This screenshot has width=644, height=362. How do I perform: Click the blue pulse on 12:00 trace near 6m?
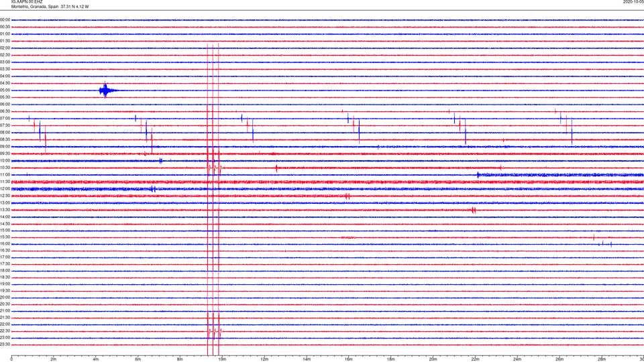pyautogui.click(x=153, y=189)
